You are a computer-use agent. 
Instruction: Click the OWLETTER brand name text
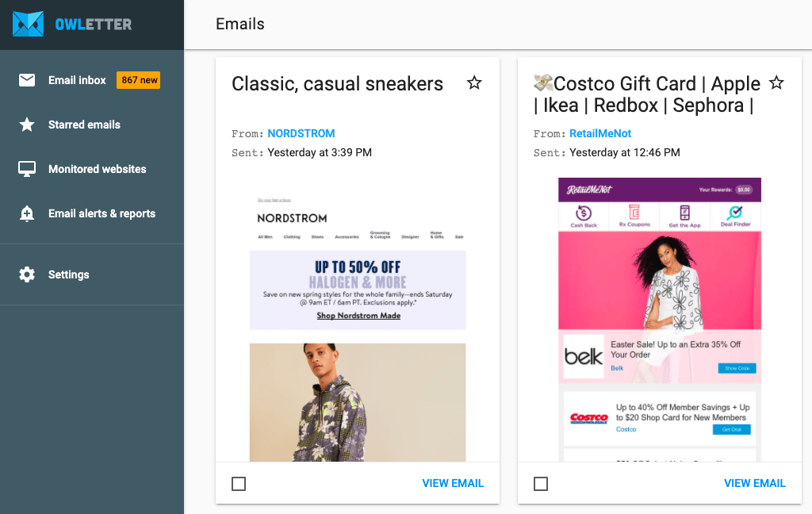coord(94,25)
